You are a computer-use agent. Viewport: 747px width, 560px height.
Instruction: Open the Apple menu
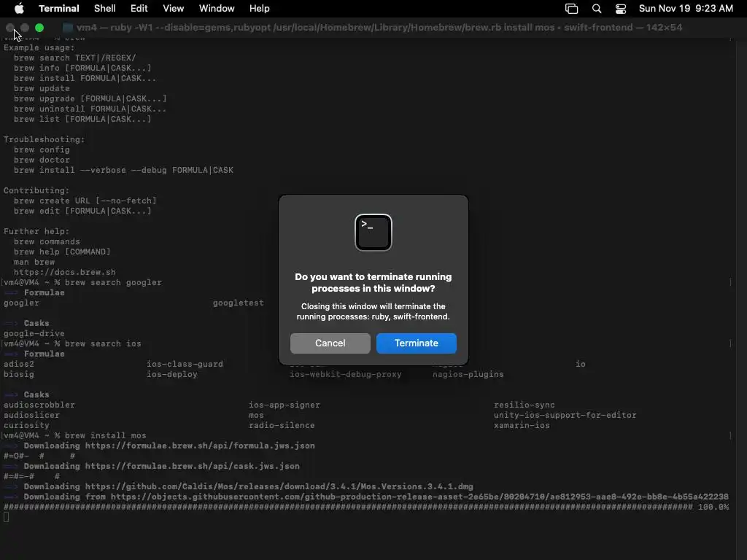pyautogui.click(x=19, y=9)
